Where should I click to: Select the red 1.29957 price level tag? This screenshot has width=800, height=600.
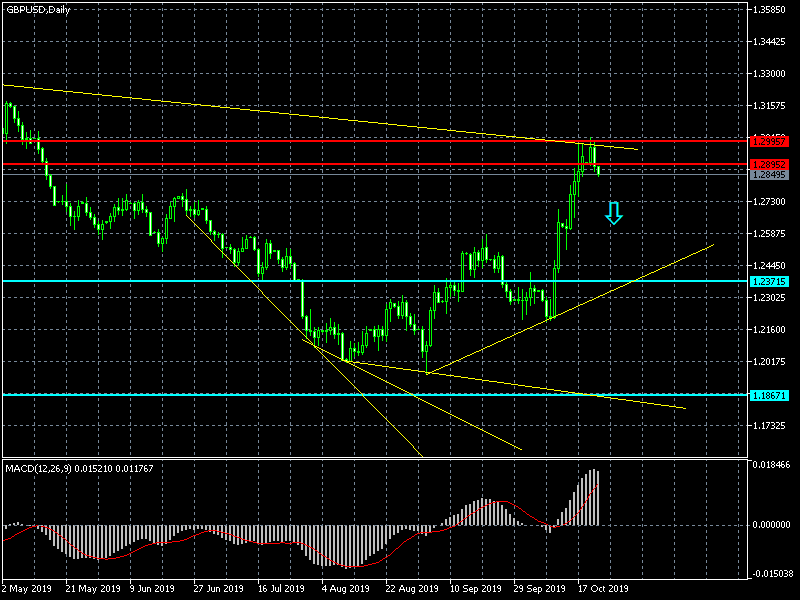[x=769, y=141]
